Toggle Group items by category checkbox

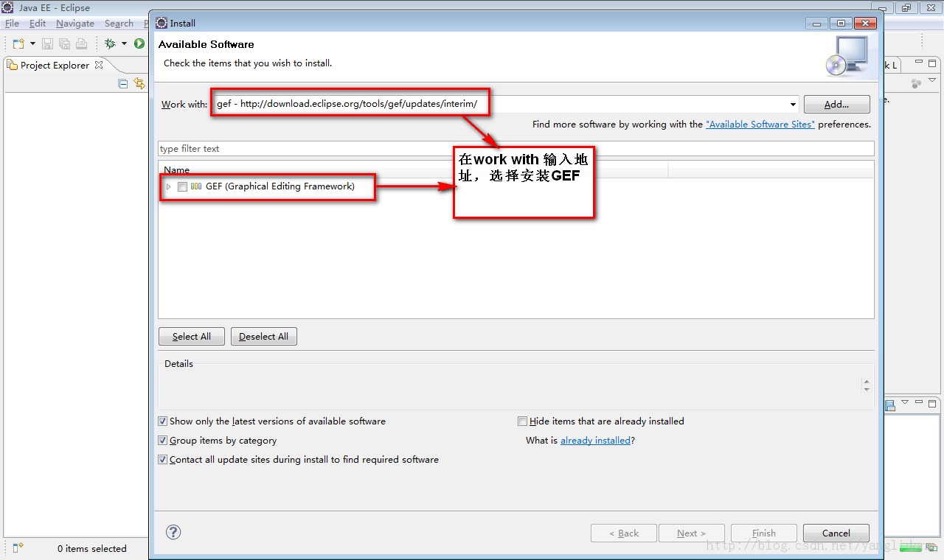pyautogui.click(x=163, y=441)
